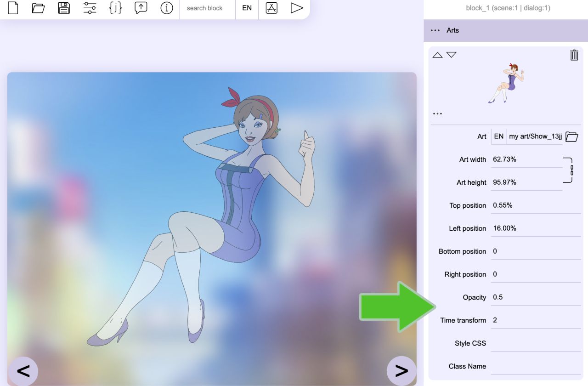Open project using toolbar folder icon
The width and height of the screenshot is (588, 386).
click(x=38, y=8)
